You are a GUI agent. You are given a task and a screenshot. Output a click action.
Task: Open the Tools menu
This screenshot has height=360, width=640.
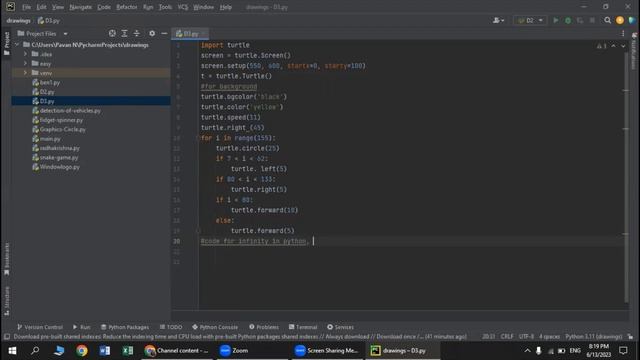tap(165, 7)
